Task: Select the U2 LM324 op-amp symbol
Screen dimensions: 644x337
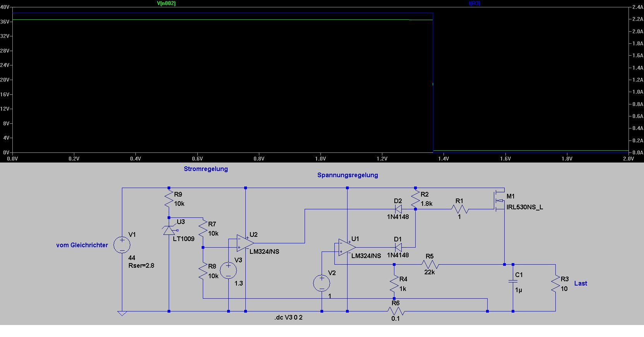Action: coord(246,243)
